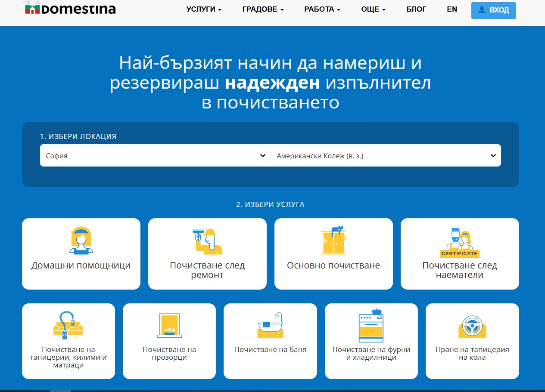Click the ВХОД login button
Image resolution: width=545 pixels, height=392 pixels.
pyautogui.click(x=493, y=10)
